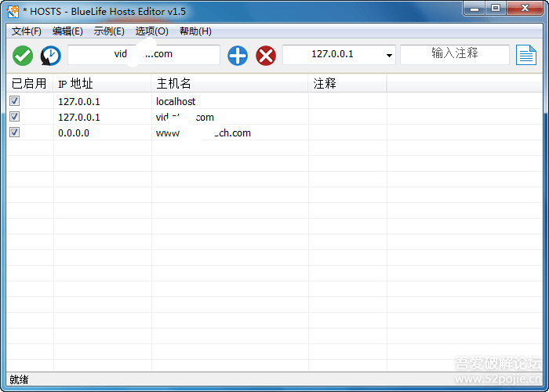549x392 pixels.
Task: Open the 编辑(E) menu
Action: (67, 31)
